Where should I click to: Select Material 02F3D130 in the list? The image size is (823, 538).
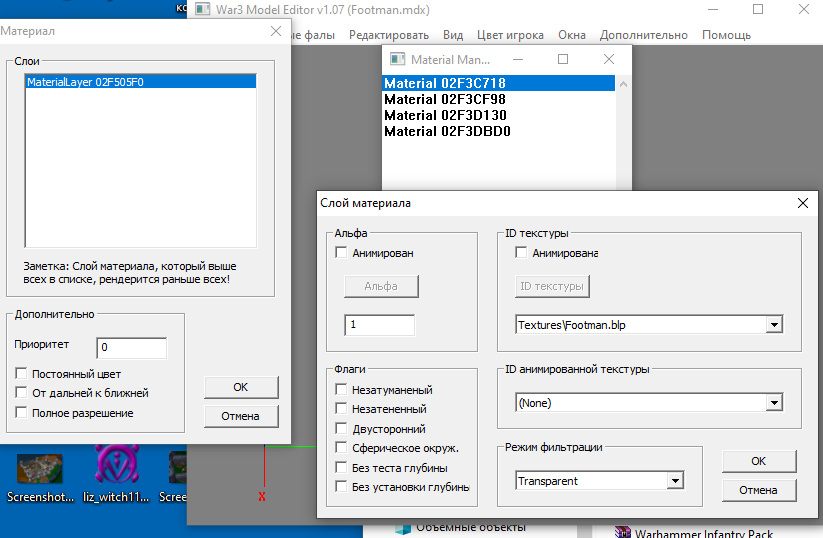(x=499, y=115)
